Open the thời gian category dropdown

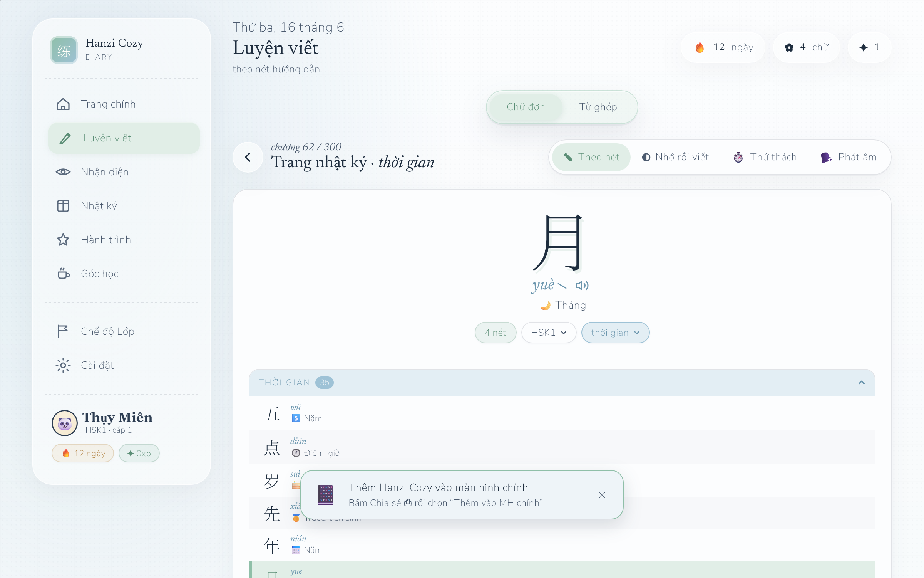pyautogui.click(x=615, y=333)
